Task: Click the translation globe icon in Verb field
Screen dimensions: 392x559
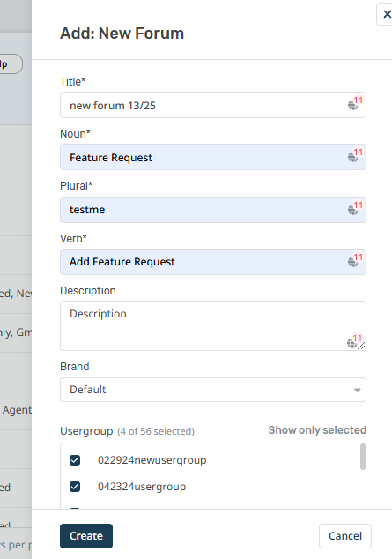Action: 353,262
